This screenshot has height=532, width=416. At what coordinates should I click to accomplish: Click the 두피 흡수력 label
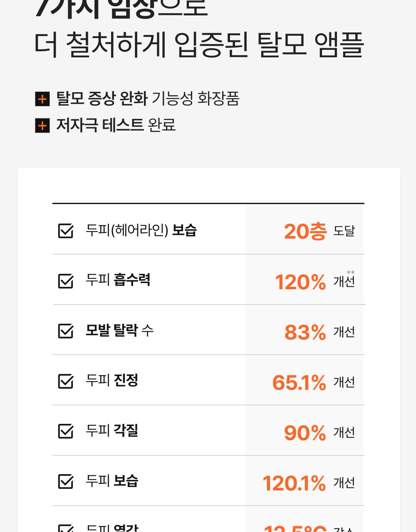coord(118,280)
